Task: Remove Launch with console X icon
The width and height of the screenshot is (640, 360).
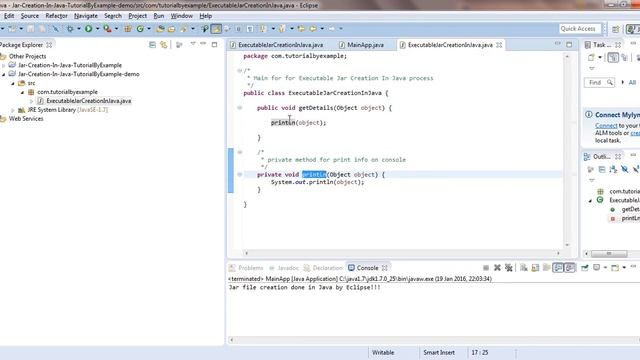Action: tap(497, 268)
